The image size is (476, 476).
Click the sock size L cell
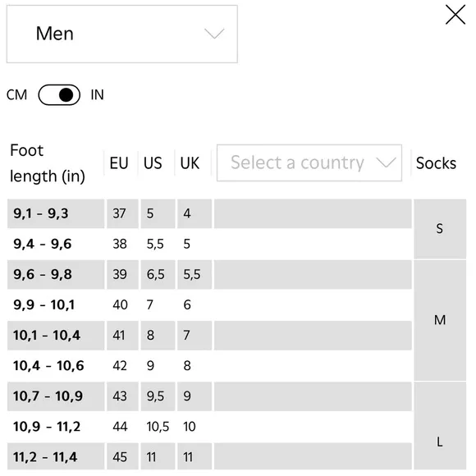440,442
